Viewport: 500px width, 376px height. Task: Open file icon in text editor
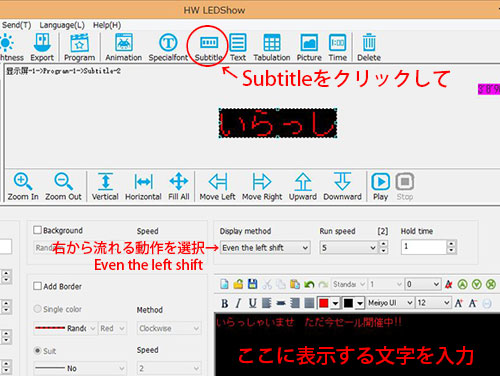tap(238, 284)
